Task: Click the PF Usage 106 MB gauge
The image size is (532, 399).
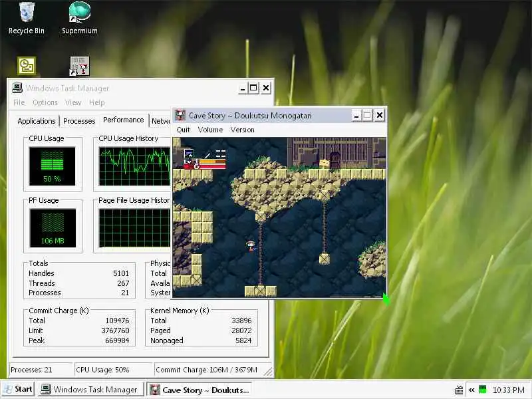Action: (x=53, y=228)
